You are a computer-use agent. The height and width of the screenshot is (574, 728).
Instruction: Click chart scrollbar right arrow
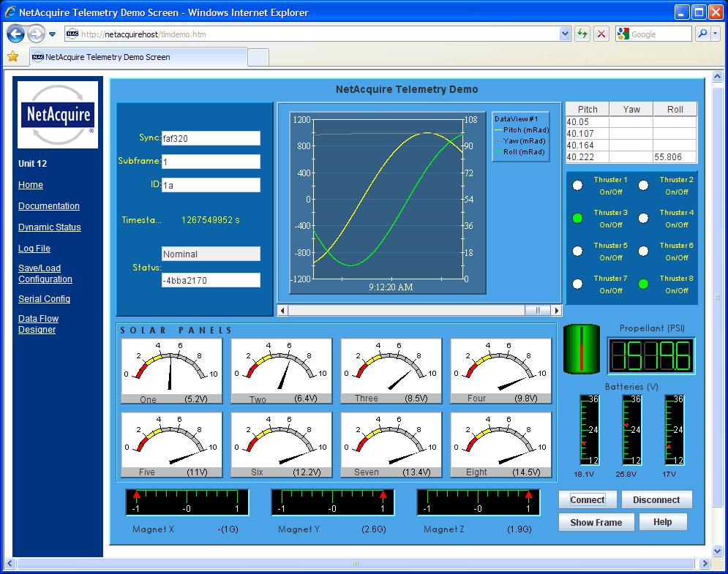(x=556, y=311)
